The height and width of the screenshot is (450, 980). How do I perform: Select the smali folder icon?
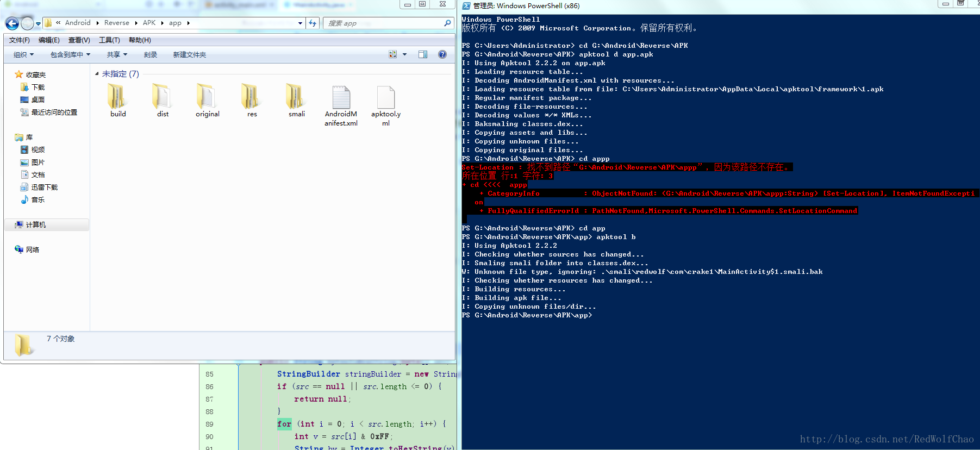pyautogui.click(x=296, y=97)
